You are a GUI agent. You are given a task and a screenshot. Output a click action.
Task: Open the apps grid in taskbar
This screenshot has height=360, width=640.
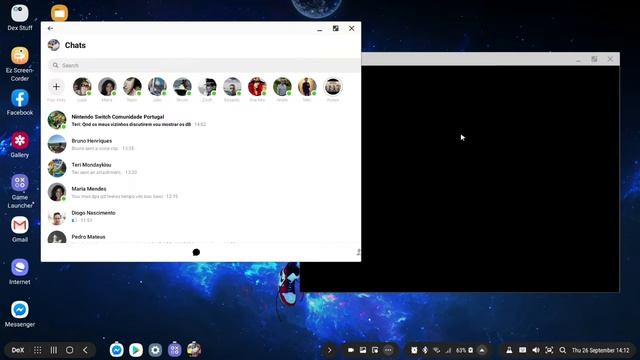[38, 350]
